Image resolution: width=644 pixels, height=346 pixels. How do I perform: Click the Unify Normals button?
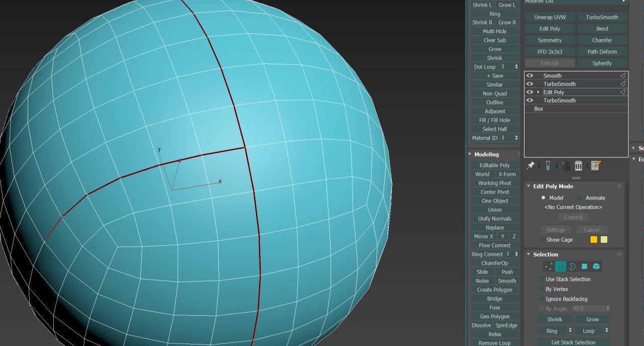[495, 219]
